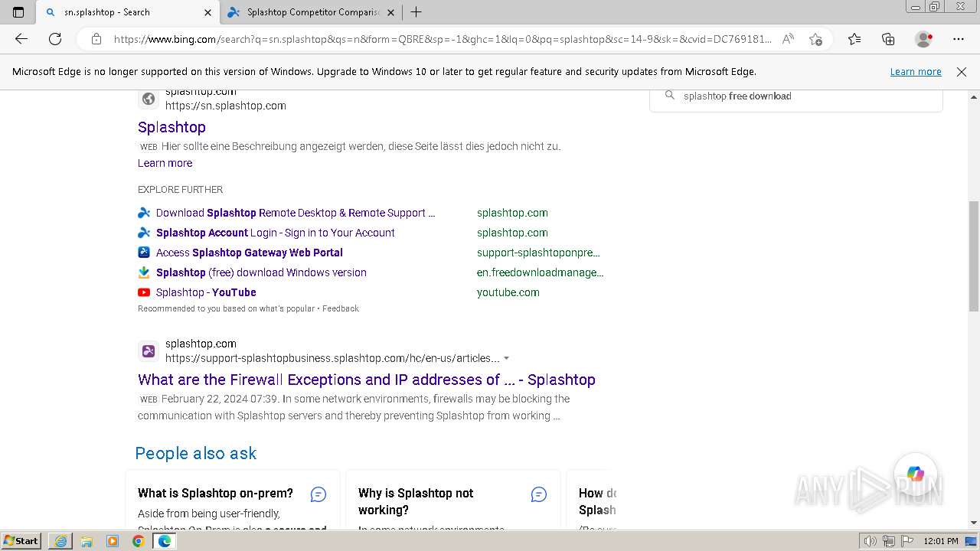This screenshot has height=551, width=980.
Task: Open the Read aloud icon in the address bar
Action: (788, 39)
